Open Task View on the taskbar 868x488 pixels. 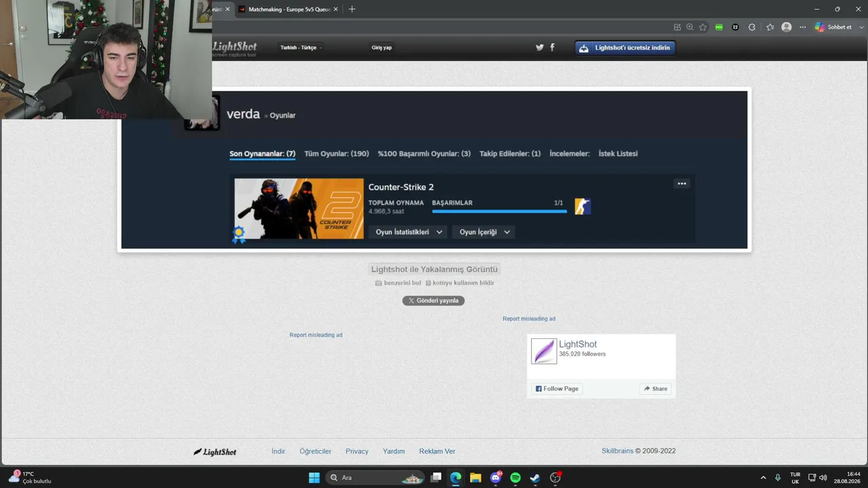[x=436, y=478]
